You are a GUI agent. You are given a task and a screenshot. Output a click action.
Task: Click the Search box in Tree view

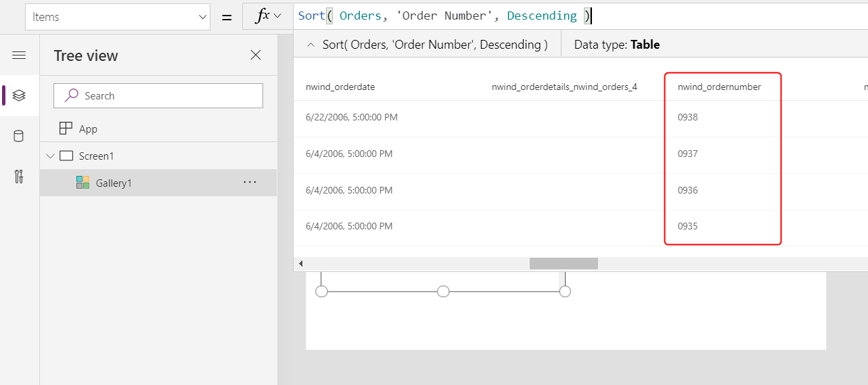click(158, 96)
